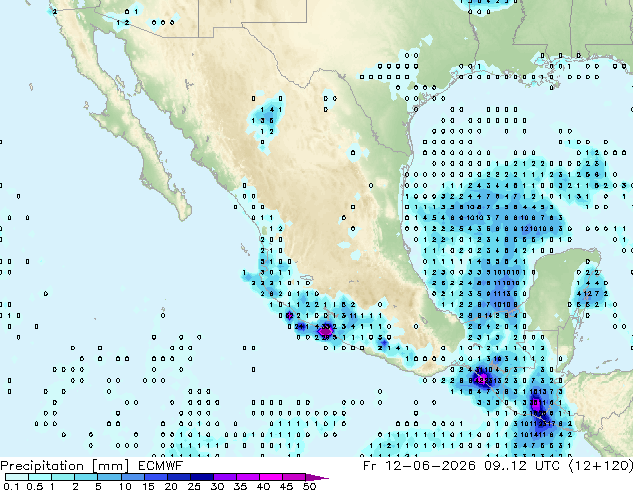Select the 2–5 mm legend color swatch
This screenshot has height=490, width=634.
pyautogui.click(x=86, y=477)
